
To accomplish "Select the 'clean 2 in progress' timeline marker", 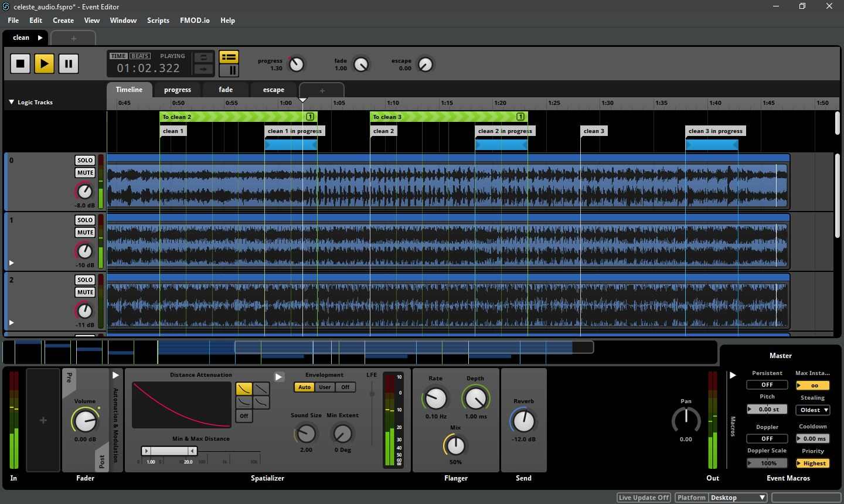I will point(504,131).
